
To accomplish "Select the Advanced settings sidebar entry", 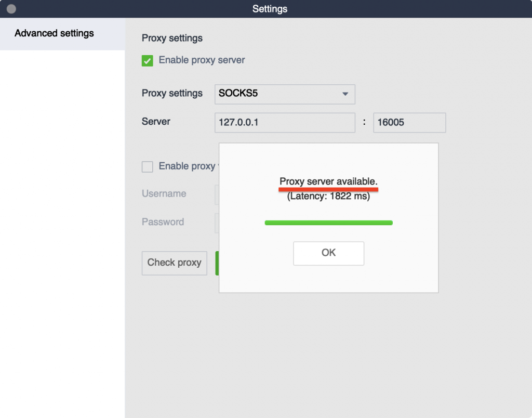I will (54, 33).
